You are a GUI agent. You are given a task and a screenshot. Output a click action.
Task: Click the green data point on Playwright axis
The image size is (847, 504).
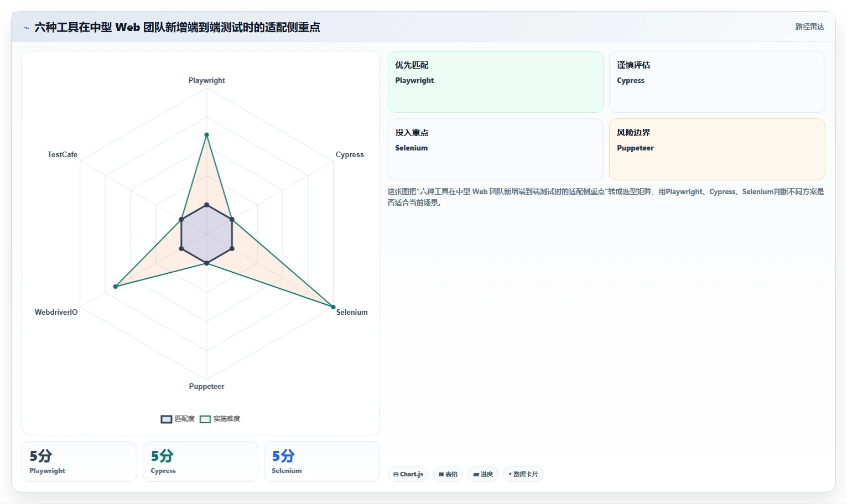coord(207,135)
